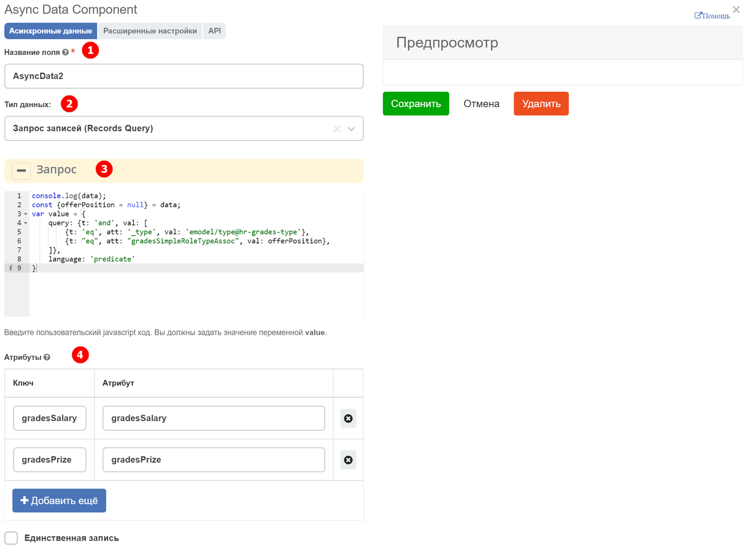746x560 pixels.
Task: Click the code line with 'emodel/type@hr-grades-type'
Action: pos(187,232)
